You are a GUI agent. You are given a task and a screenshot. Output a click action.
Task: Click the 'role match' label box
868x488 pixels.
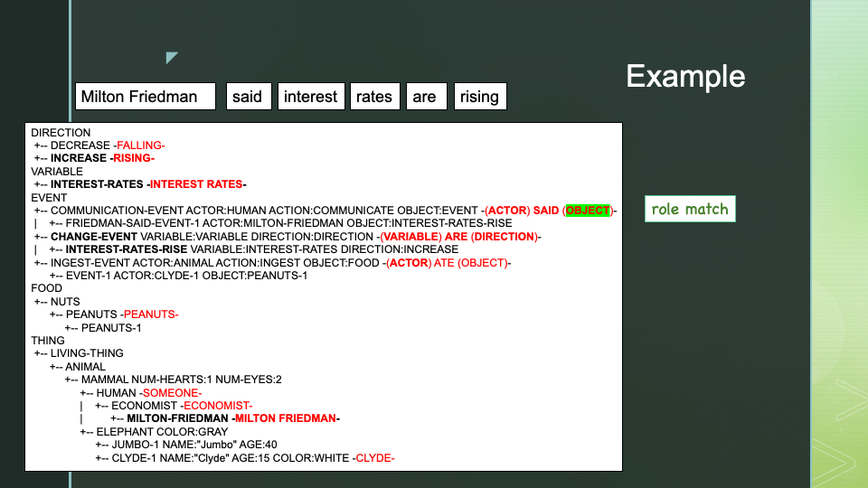click(x=690, y=209)
